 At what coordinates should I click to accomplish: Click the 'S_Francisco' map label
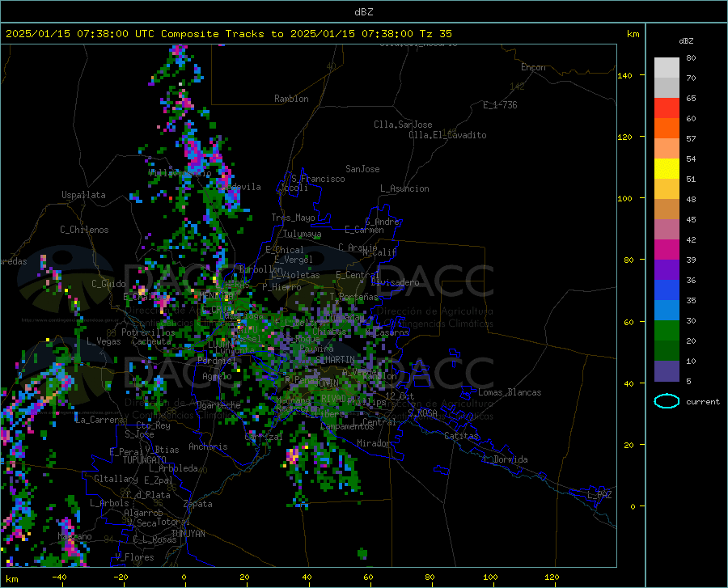(318, 179)
